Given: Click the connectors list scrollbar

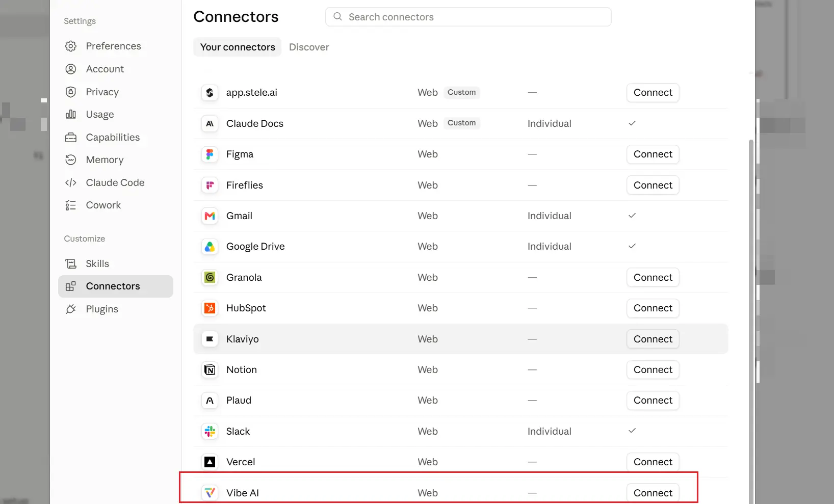Looking at the screenshot, I should 750,321.
